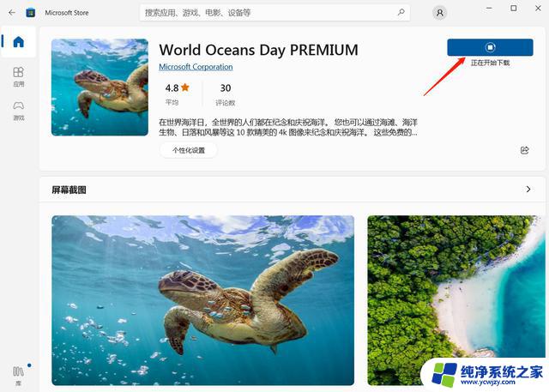The height and width of the screenshot is (392, 549).
Task: Maximize the Microsoft Store window
Action: click(514, 8)
